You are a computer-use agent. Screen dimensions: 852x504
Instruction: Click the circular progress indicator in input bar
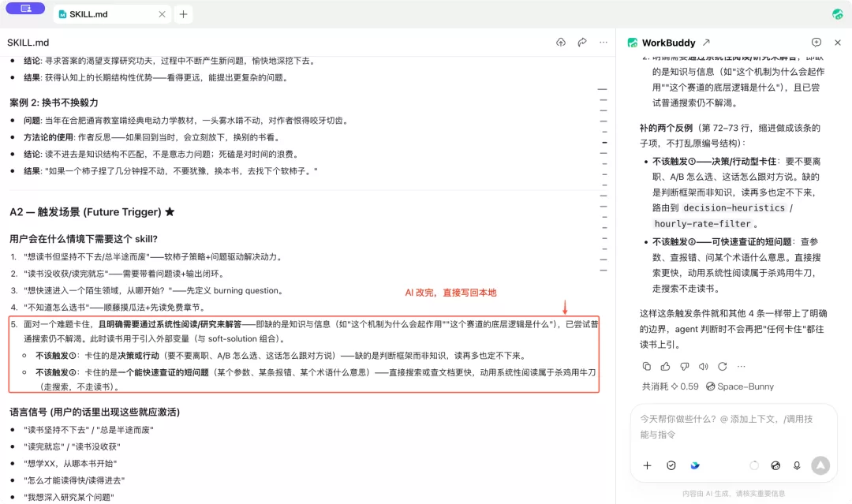point(754,465)
